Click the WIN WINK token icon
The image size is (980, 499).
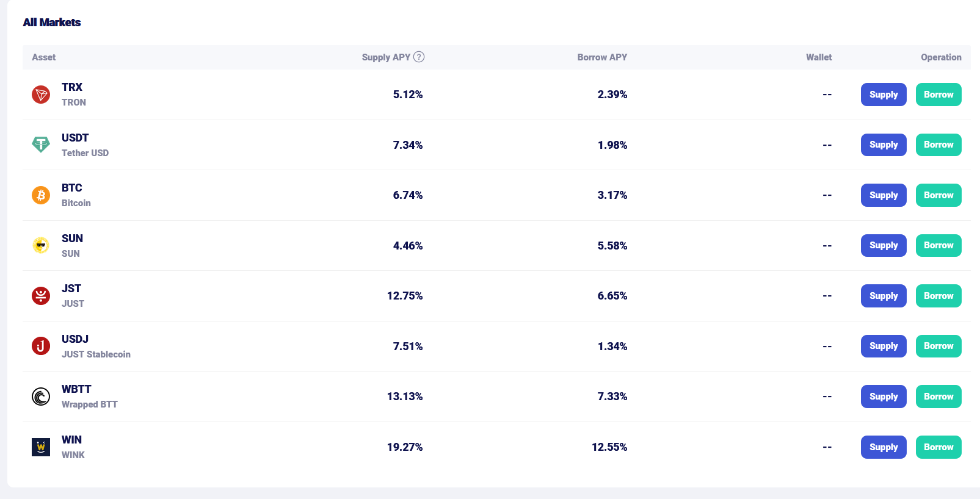click(x=41, y=447)
